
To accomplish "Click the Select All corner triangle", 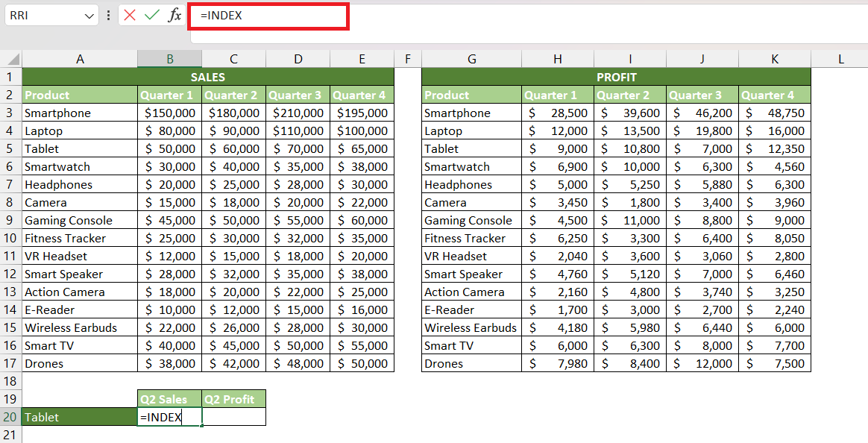I will tap(13, 59).
